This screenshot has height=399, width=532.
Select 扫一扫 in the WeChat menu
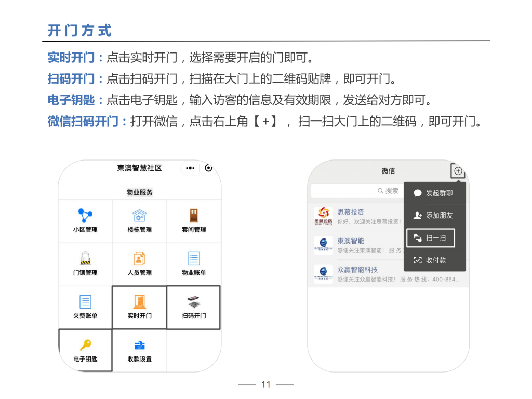(431, 238)
